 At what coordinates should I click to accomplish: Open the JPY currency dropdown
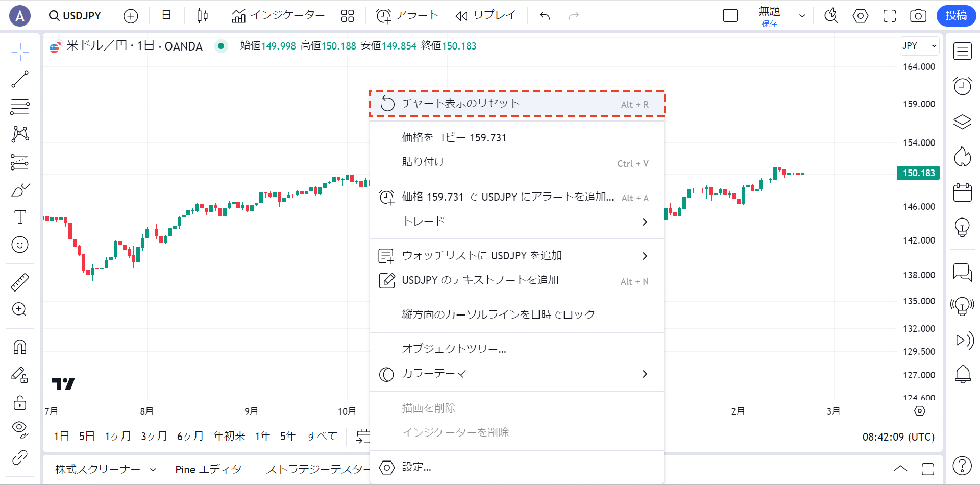click(x=919, y=46)
